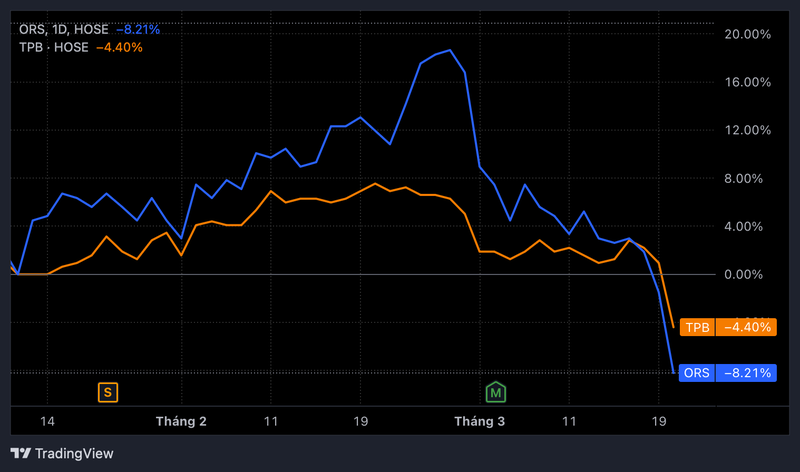800x472 pixels.
Task: Click the TradingView logo icon
Action: pos(19,453)
